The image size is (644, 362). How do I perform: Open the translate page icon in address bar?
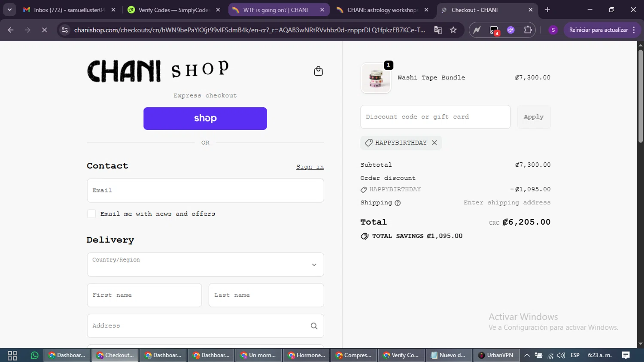[x=438, y=30]
